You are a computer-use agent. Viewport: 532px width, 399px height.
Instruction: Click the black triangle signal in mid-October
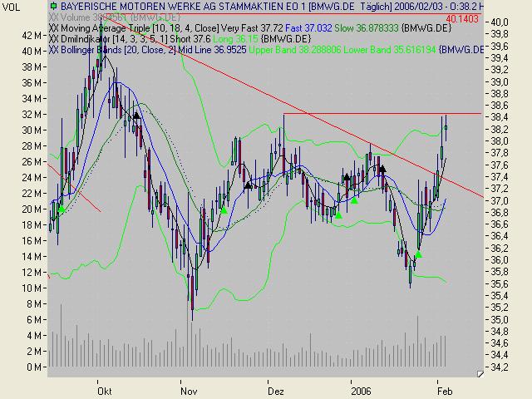[x=136, y=116]
